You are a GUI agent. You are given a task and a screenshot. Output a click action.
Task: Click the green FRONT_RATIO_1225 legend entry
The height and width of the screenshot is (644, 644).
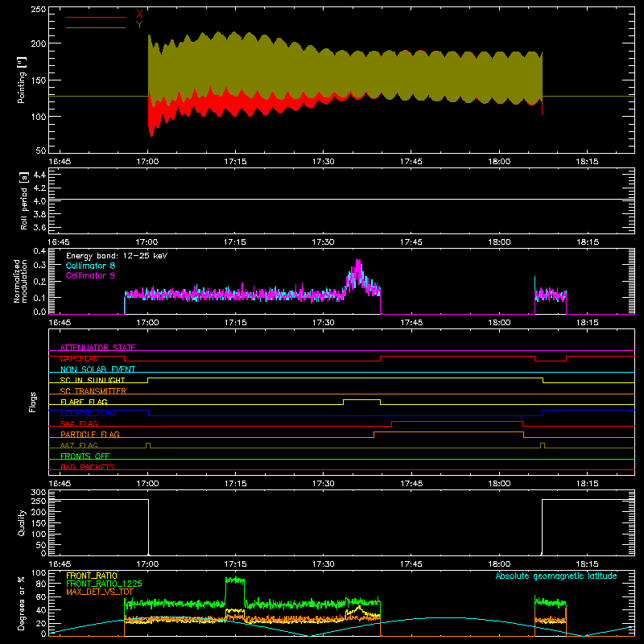pos(104,584)
